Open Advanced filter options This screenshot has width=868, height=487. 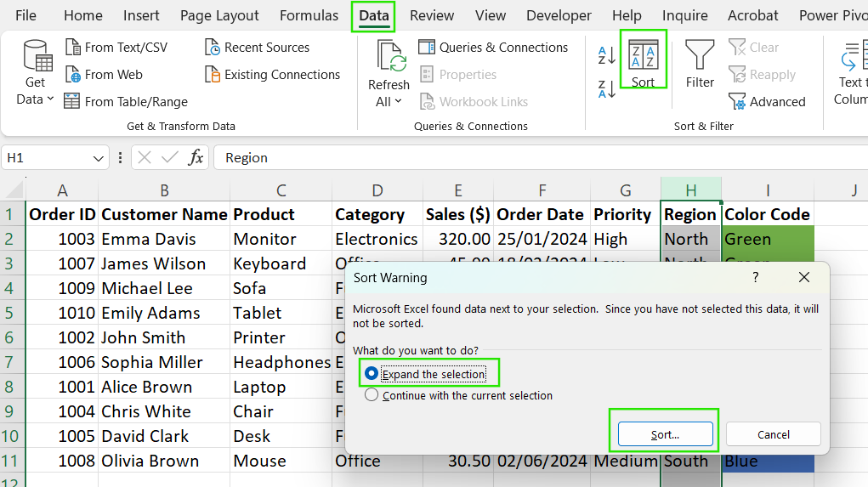[767, 102]
